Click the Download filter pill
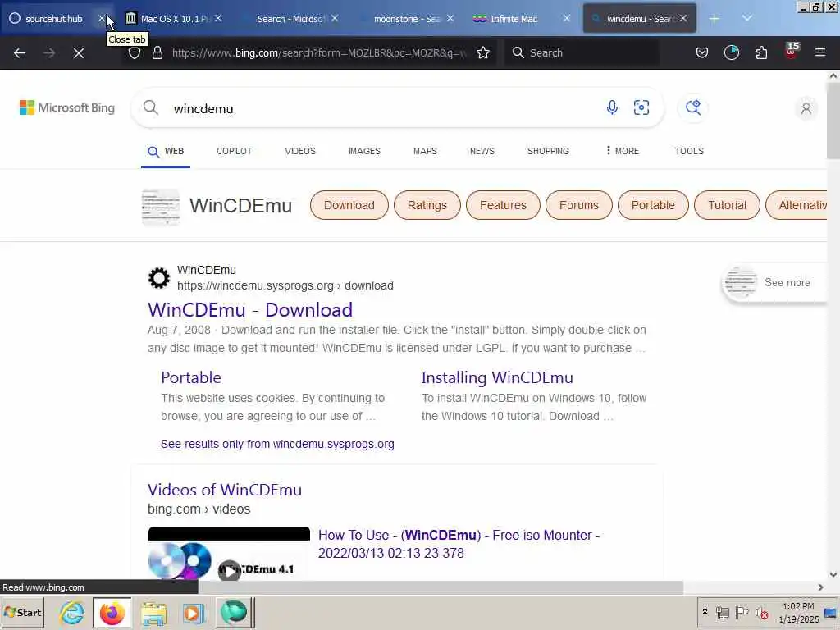The width and height of the screenshot is (840, 630). point(349,205)
